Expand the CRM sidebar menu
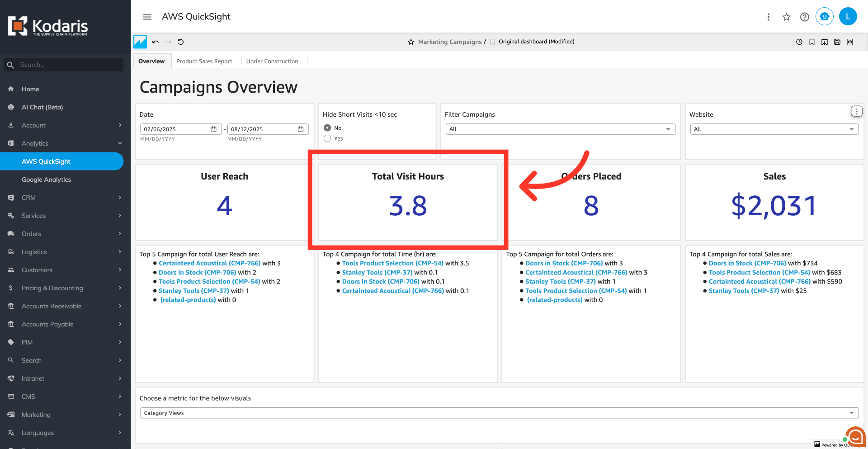This screenshot has height=449, width=868. click(65, 198)
